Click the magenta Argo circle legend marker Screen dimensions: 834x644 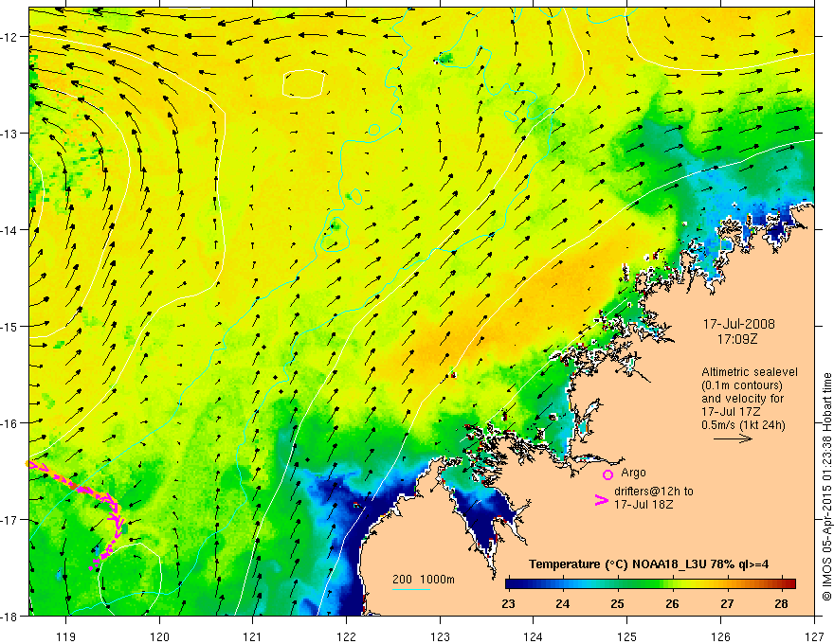pos(607,474)
